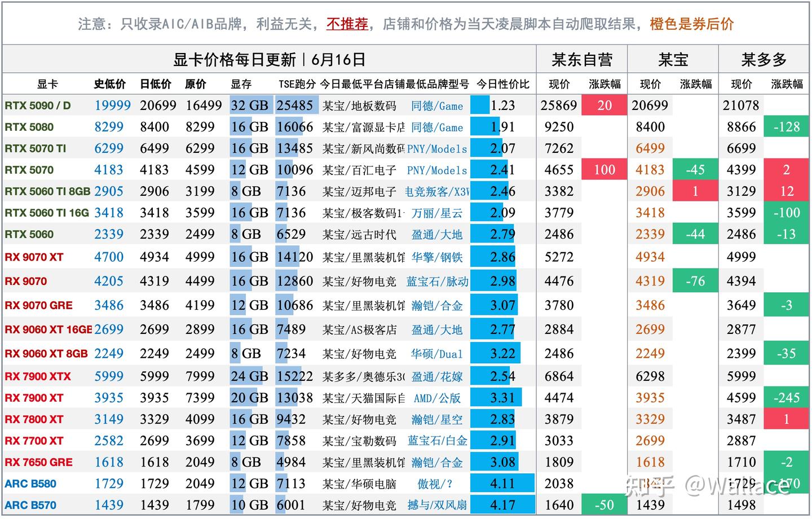
Task: Select TSE score 15222 cell
Action: pos(296,376)
